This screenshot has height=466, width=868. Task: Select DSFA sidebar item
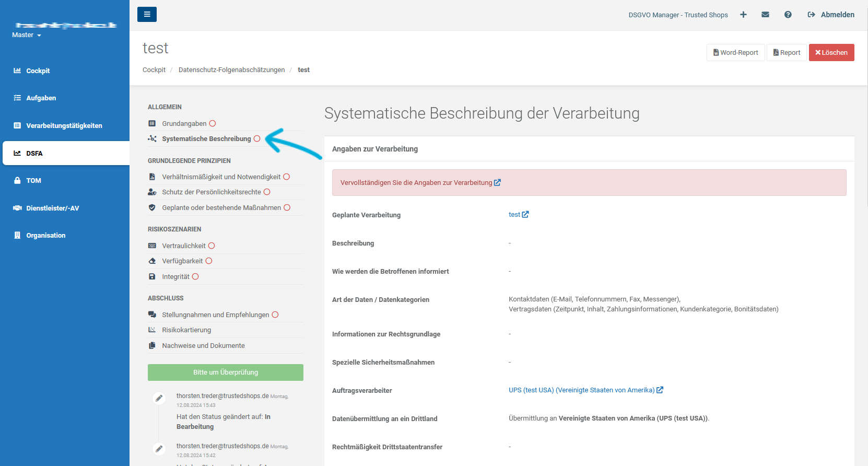coord(66,153)
